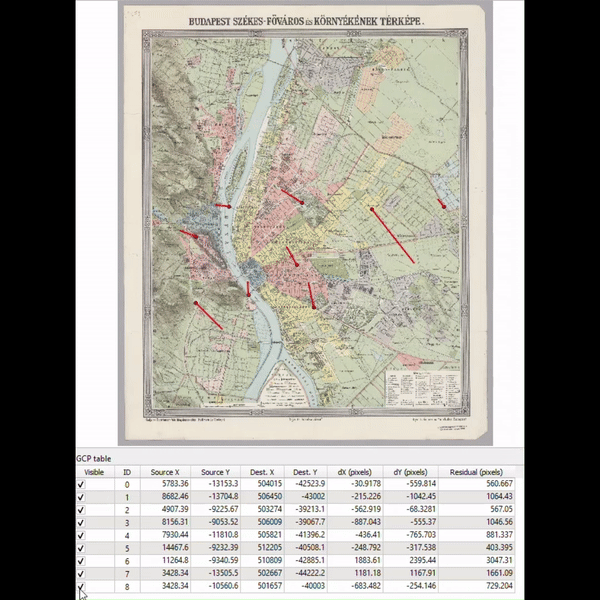
Task: Select Dest. X value 501657
Action: 270,586
